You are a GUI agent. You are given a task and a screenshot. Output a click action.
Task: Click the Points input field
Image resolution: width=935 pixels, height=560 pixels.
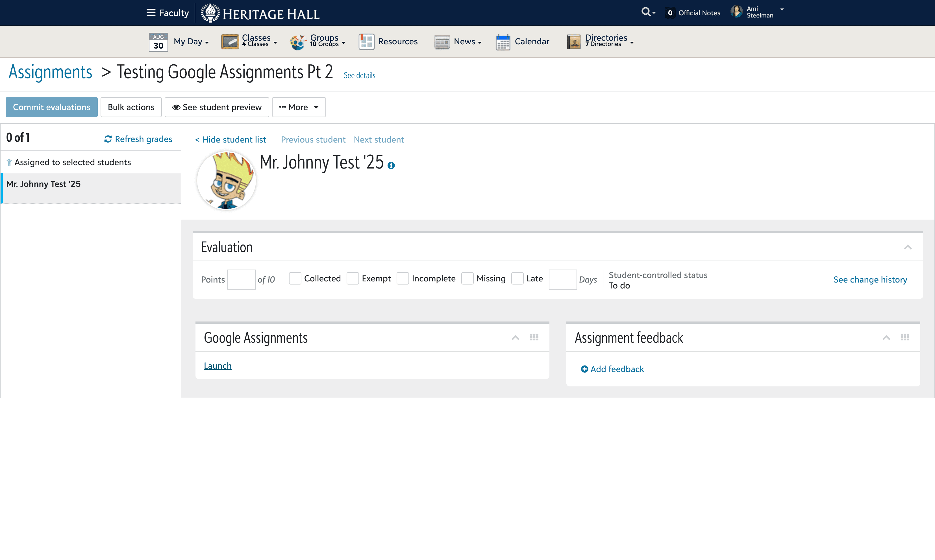point(241,280)
